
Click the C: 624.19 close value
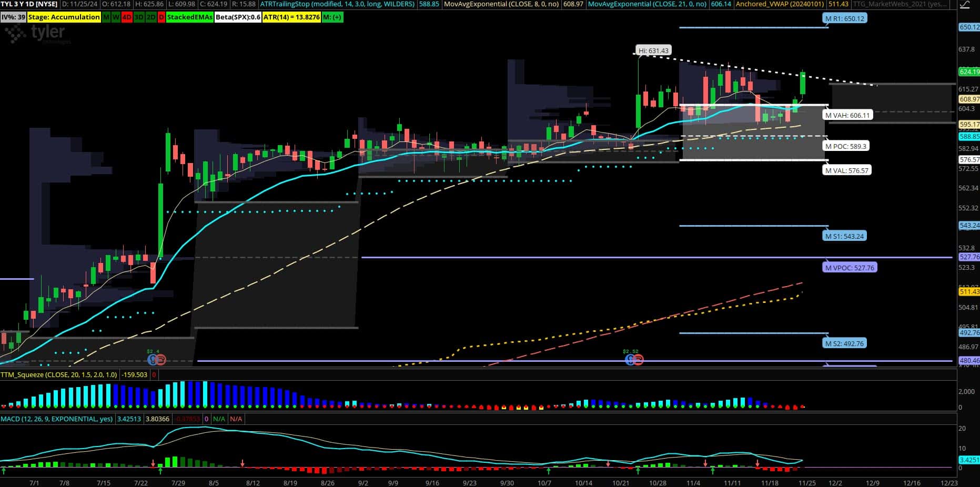(214, 4)
